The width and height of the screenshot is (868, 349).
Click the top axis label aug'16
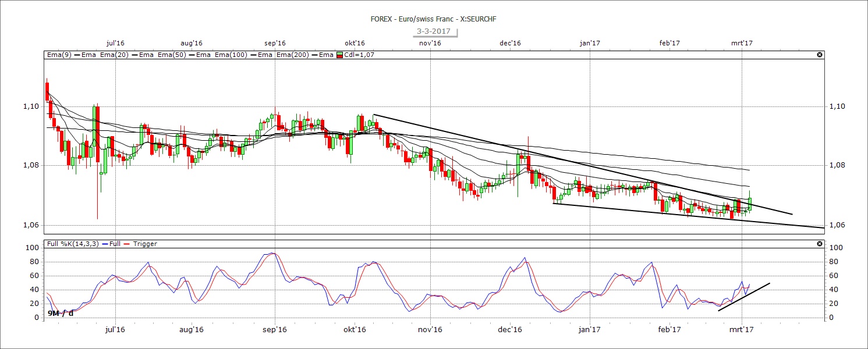coord(191,43)
